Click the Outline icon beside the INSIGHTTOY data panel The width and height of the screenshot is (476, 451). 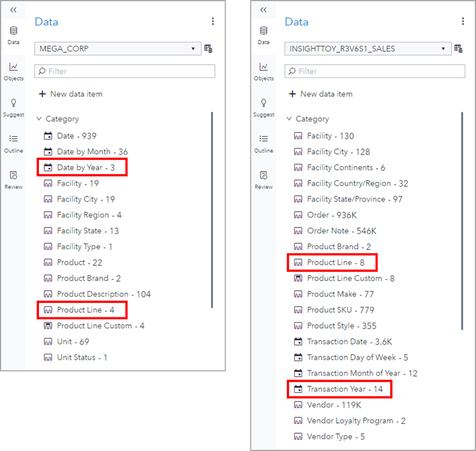[264, 142]
